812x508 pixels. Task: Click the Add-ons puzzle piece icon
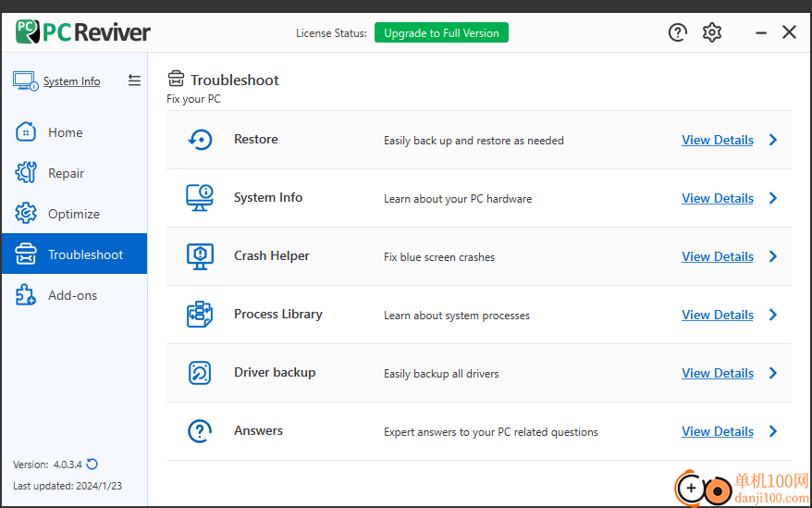[x=26, y=294]
